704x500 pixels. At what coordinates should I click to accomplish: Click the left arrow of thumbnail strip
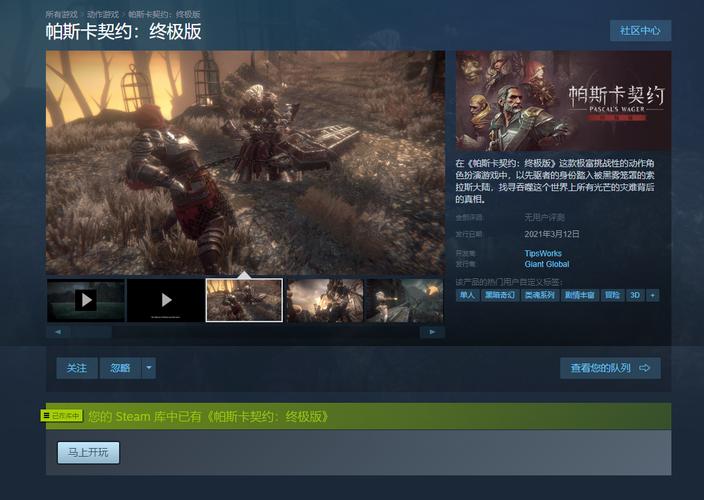57,332
